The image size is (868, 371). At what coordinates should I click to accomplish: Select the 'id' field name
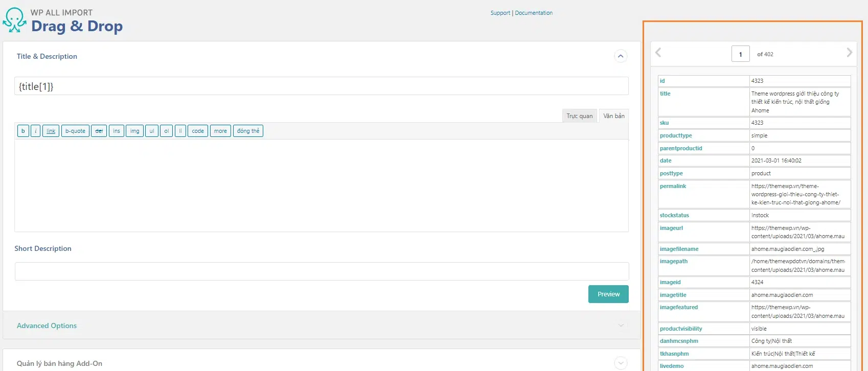tap(663, 81)
